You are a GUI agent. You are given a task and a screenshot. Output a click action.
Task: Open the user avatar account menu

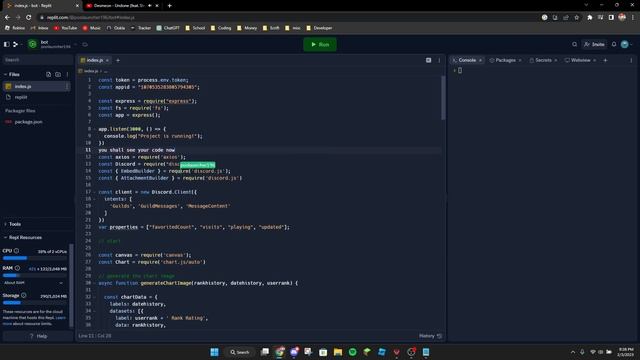click(625, 44)
